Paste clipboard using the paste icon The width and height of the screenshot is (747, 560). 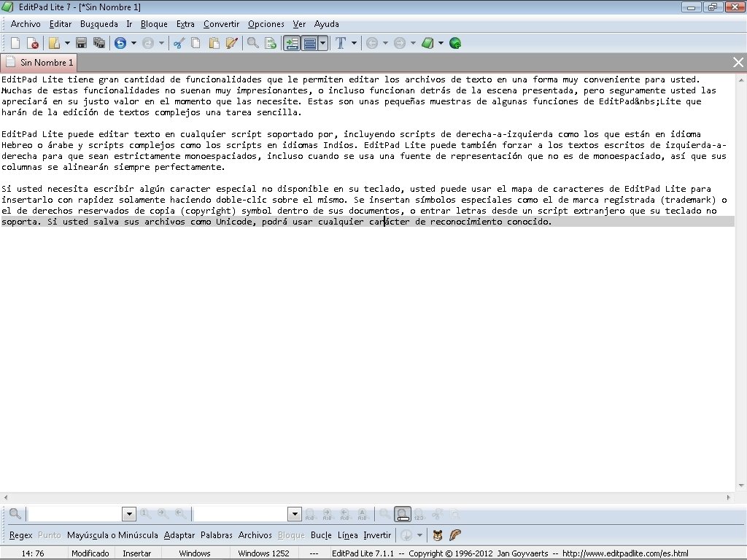click(214, 43)
